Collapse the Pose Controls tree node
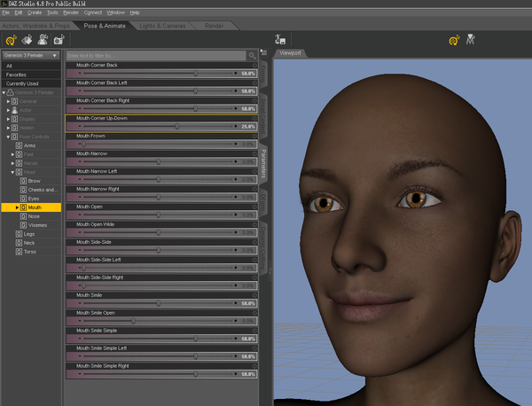Viewport: 532px width, 406px height. (x=8, y=137)
